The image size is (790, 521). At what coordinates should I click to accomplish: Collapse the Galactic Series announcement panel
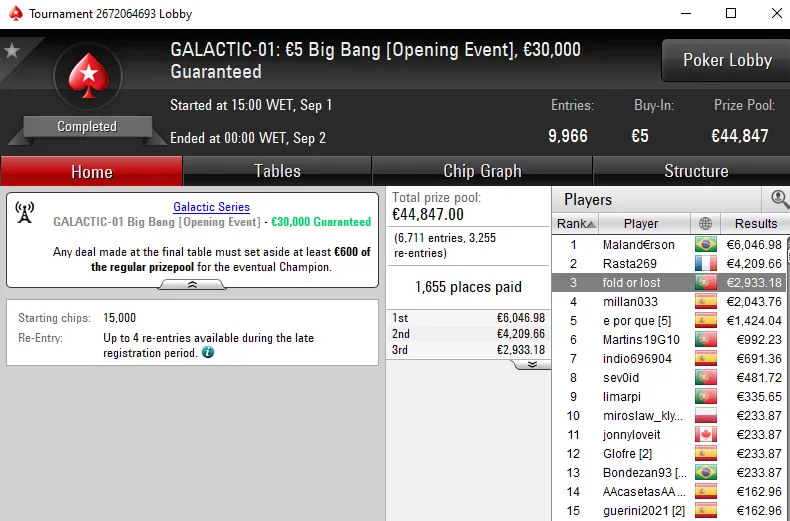point(192,284)
